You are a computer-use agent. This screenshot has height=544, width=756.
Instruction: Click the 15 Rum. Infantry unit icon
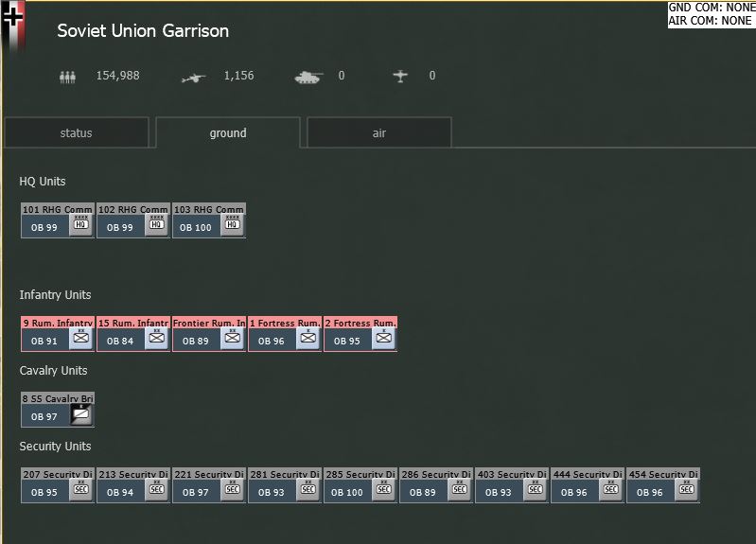tap(157, 338)
